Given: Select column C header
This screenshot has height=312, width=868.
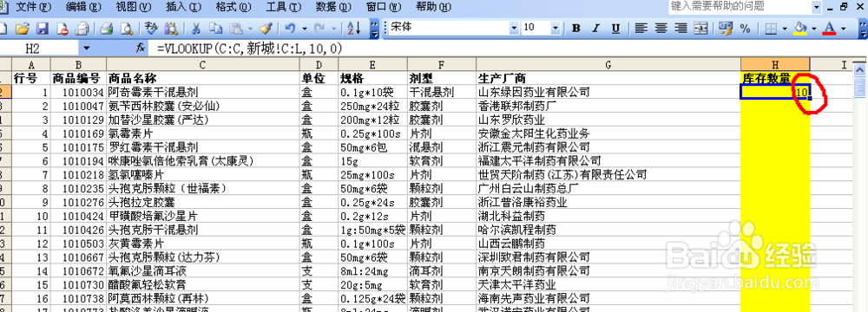Looking at the screenshot, I should (202, 65).
